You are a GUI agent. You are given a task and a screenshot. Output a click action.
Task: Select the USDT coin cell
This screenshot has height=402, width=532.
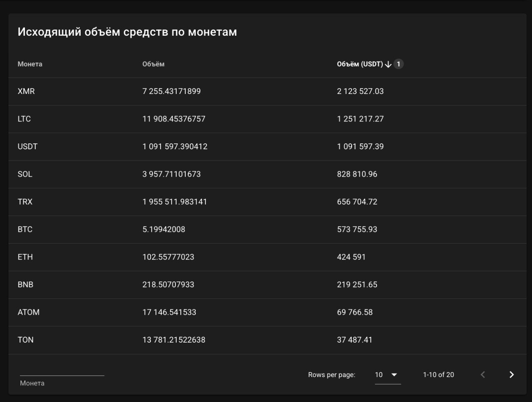tap(27, 146)
